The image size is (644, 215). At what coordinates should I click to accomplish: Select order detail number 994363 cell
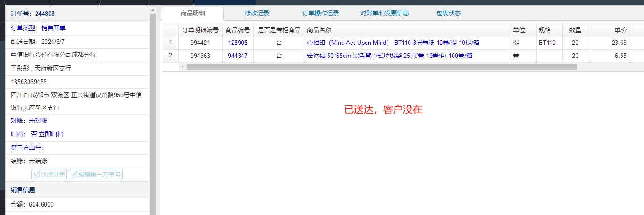coord(200,56)
